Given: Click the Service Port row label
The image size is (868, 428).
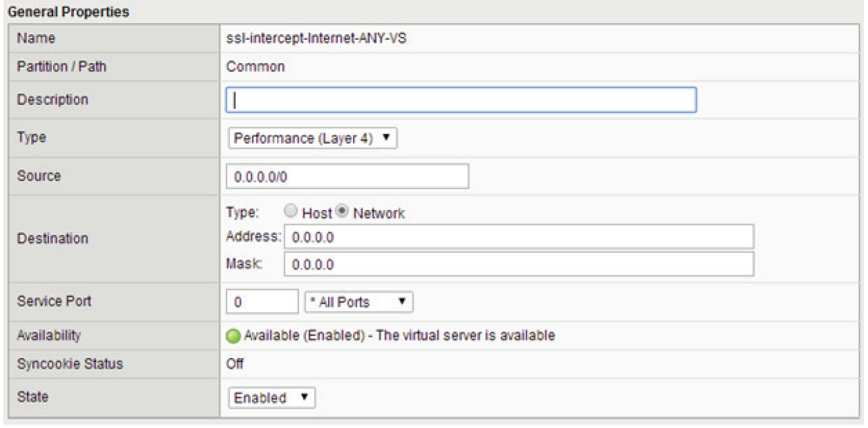Looking at the screenshot, I should click(x=54, y=301).
